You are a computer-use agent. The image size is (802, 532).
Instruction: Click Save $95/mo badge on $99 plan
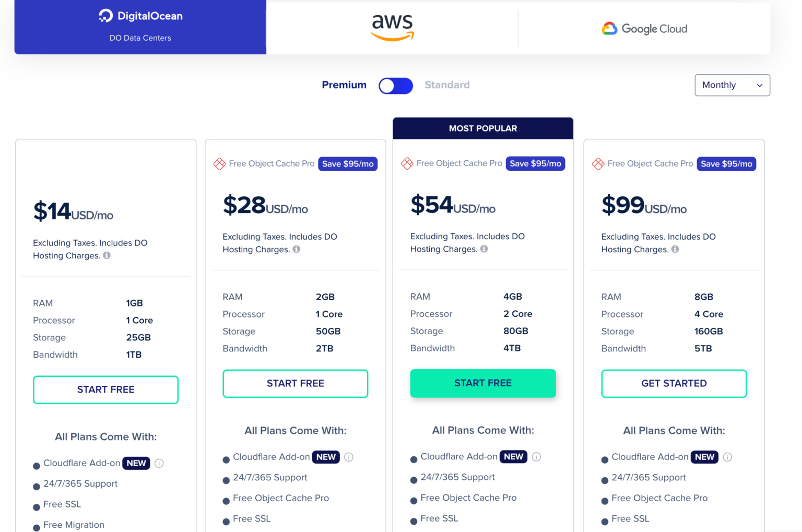(726, 164)
